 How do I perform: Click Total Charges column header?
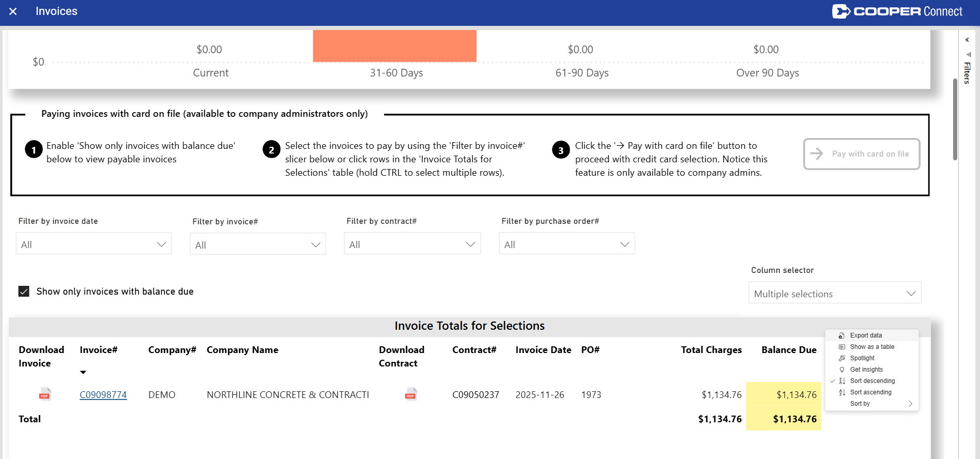click(x=711, y=350)
